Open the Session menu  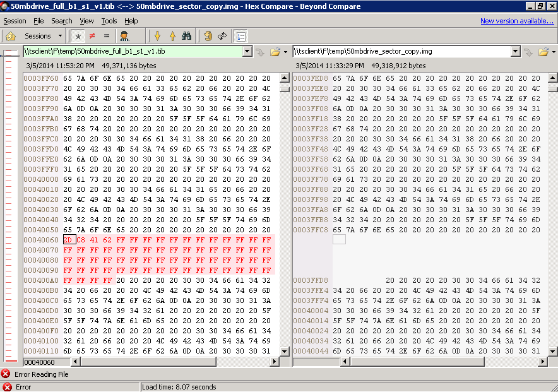pos(15,21)
